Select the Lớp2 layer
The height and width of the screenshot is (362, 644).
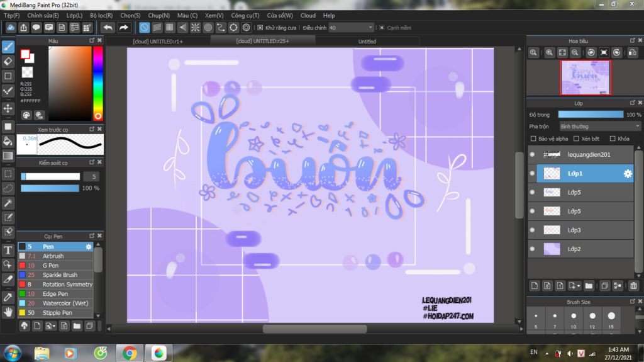point(580,249)
